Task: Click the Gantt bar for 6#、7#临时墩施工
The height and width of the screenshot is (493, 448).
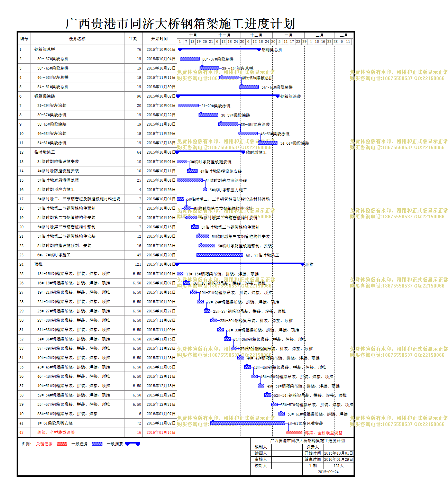Action: click(x=220, y=255)
